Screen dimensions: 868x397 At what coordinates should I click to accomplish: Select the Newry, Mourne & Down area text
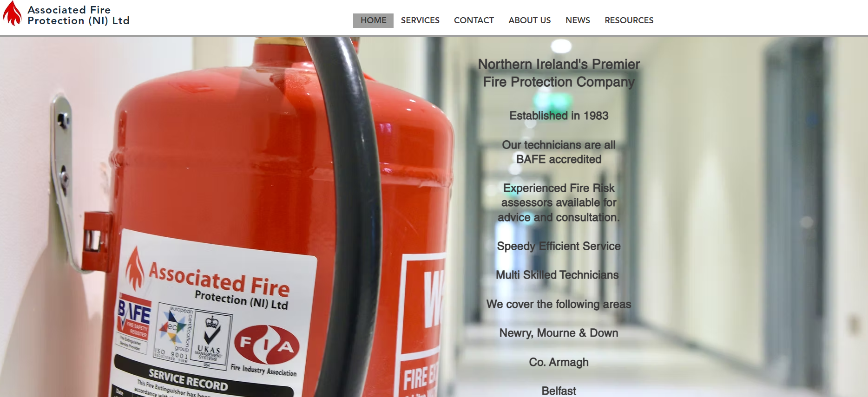click(x=559, y=333)
